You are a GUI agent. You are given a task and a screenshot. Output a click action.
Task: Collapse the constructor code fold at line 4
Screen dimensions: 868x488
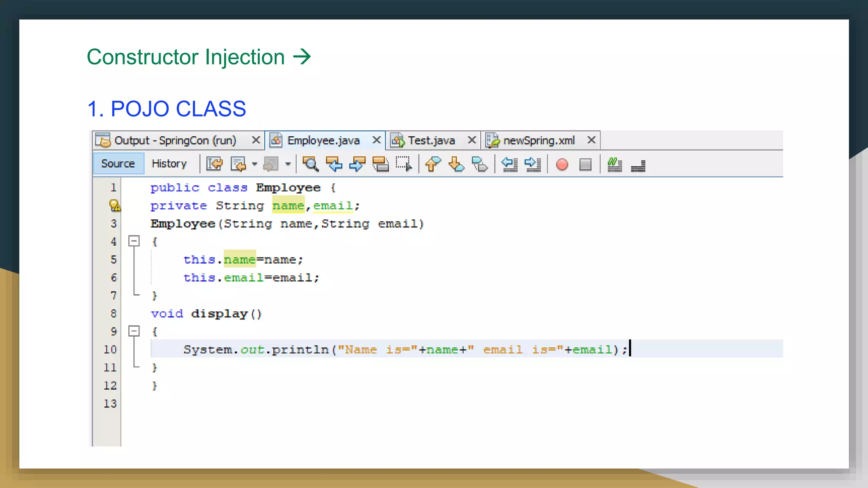[134, 241]
